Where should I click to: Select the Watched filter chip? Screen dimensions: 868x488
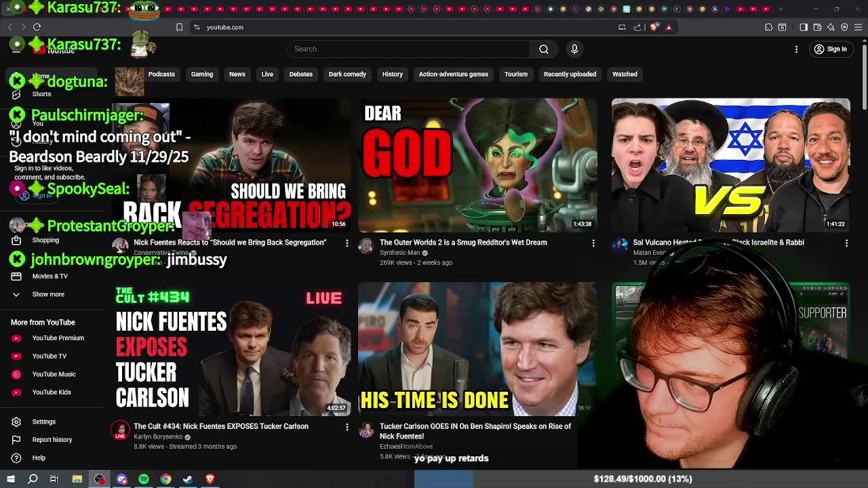[625, 74]
